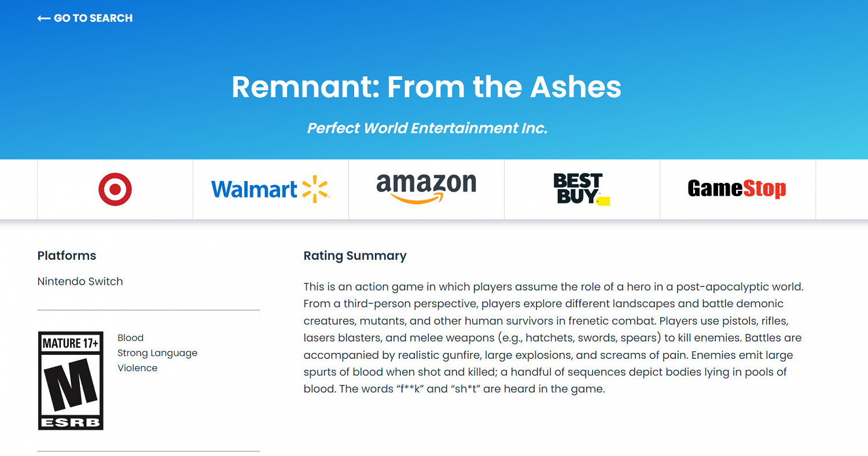Click the Blood content descriptor
Viewport: 868px width, 456px height.
(130, 338)
